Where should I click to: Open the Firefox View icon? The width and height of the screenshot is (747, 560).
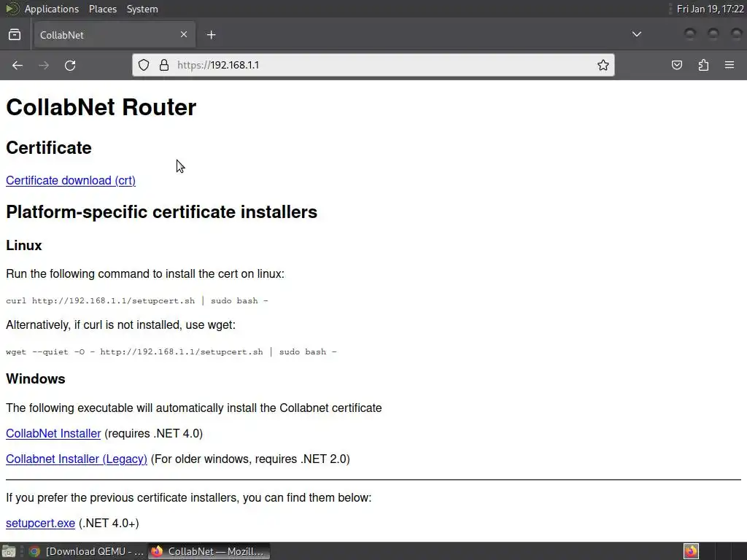pos(15,35)
